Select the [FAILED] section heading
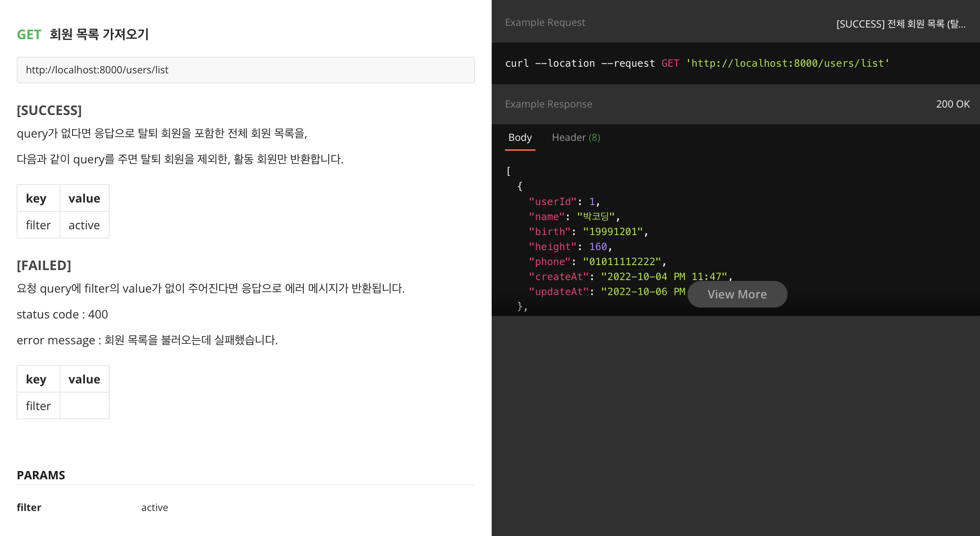 44,265
